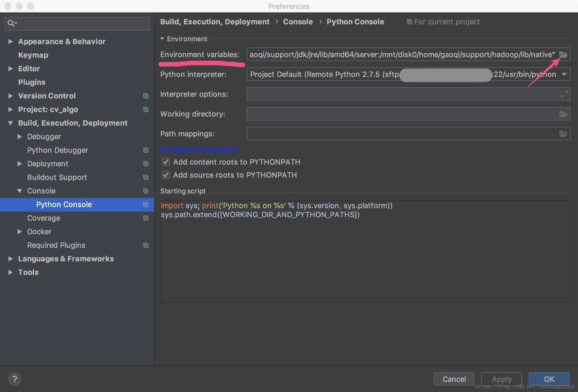Expand the Docker tree node
This screenshot has width=578, height=392.
[x=20, y=232]
